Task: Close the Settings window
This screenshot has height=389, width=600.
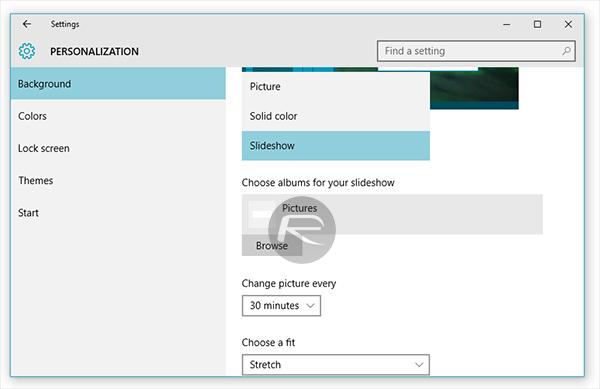Action: 568,24
